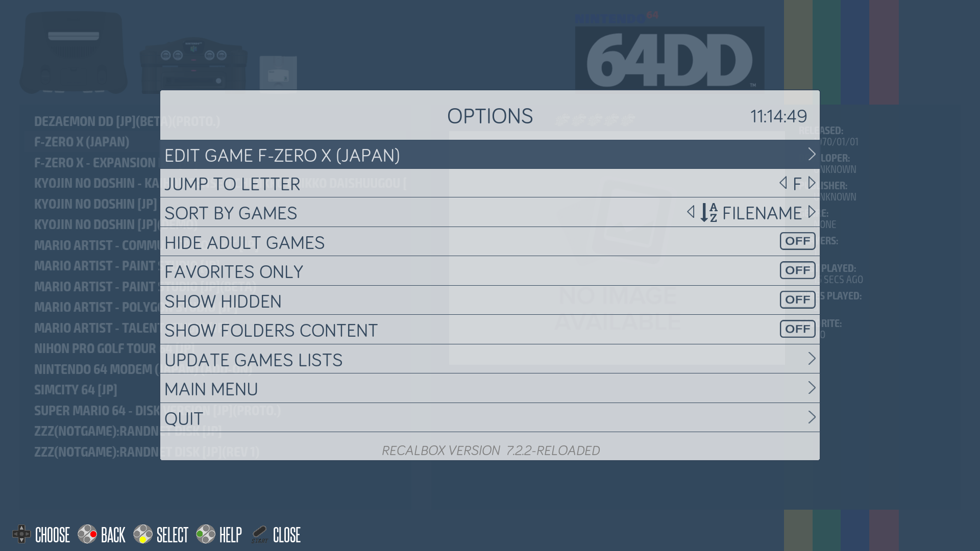This screenshot has height=551, width=980.
Task: Toggle FAVORITES ONLY off switch
Action: point(797,270)
